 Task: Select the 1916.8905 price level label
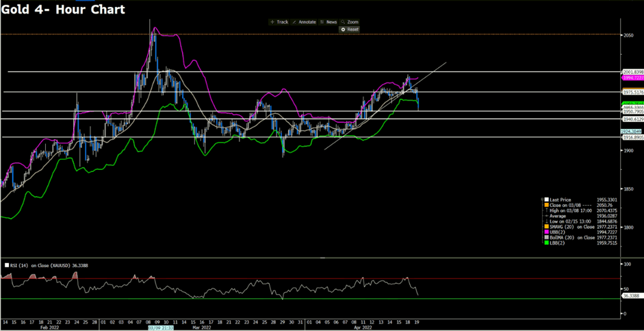pyautogui.click(x=633, y=137)
